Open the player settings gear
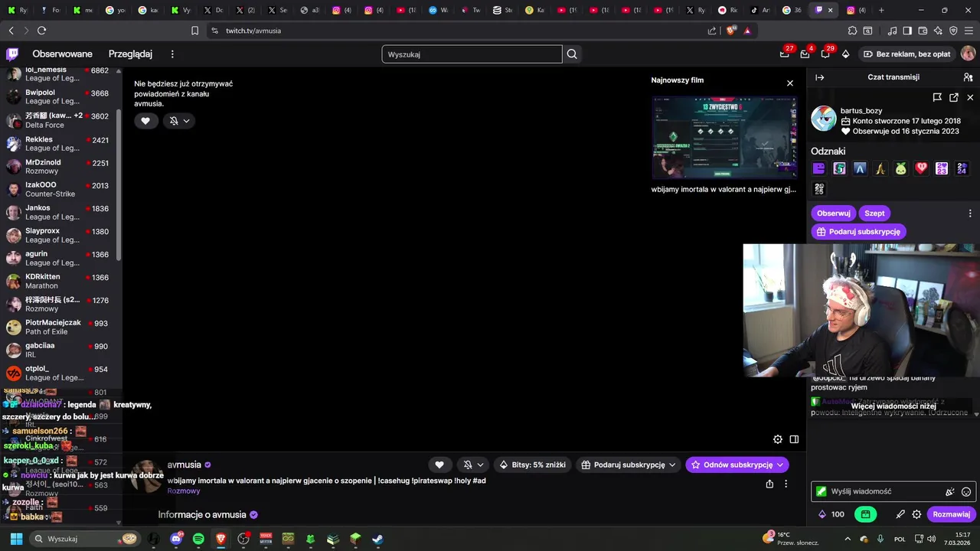This screenshot has width=980, height=551. pyautogui.click(x=778, y=439)
